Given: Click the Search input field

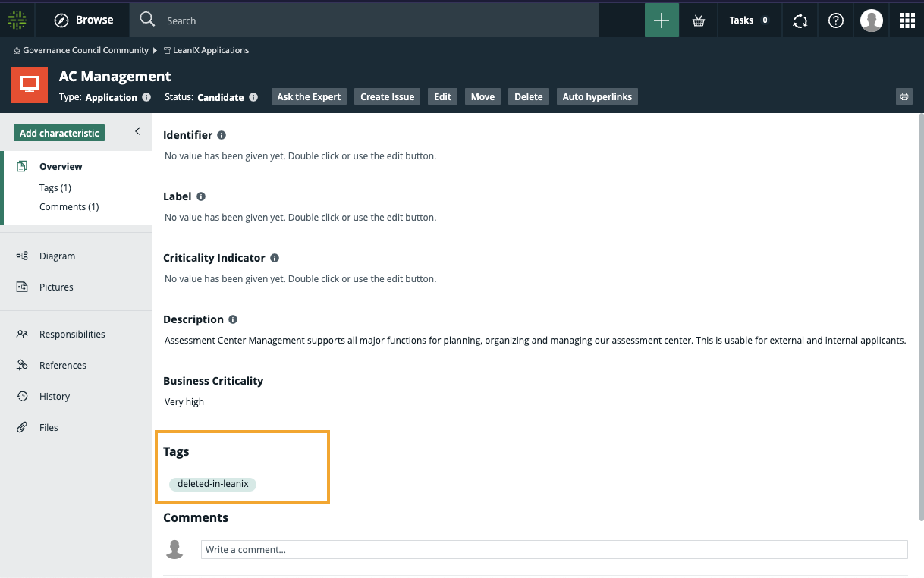Looking at the screenshot, I should click(x=365, y=20).
